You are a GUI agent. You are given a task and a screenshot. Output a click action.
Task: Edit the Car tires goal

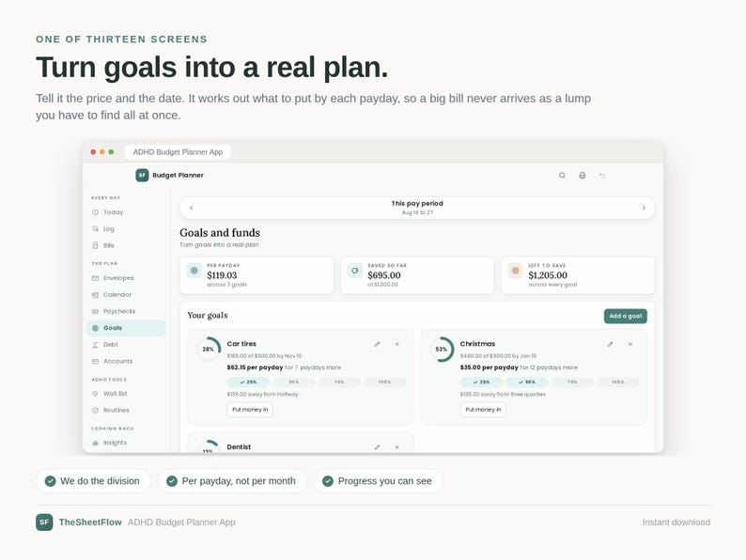pos(377,344)
